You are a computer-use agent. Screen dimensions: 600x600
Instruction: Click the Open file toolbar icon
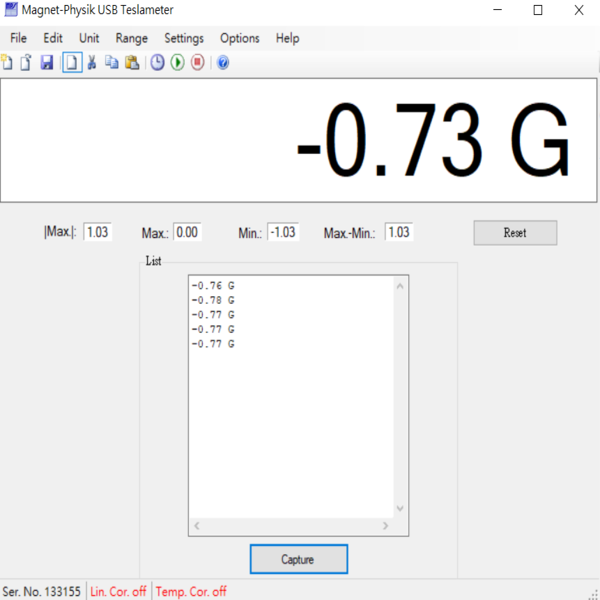point(26,62)
